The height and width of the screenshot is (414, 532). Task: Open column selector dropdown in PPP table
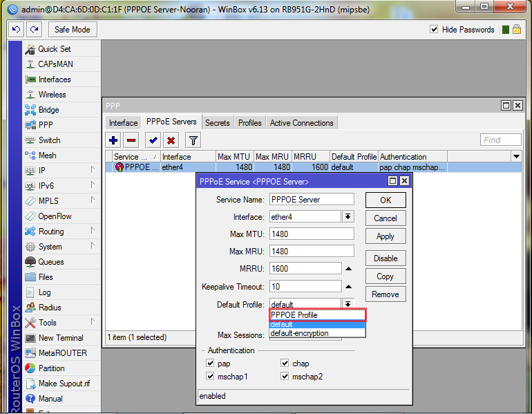point(516,156)
